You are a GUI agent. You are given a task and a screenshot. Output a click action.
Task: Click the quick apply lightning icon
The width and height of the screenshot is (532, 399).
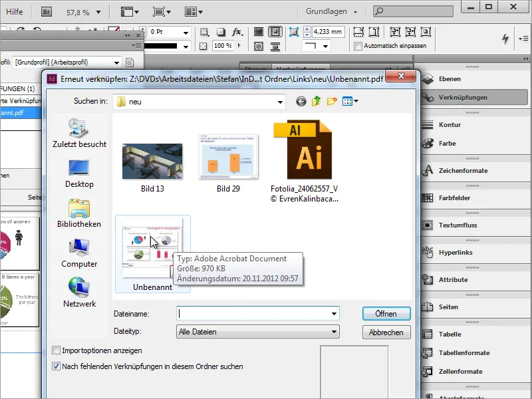505,39
